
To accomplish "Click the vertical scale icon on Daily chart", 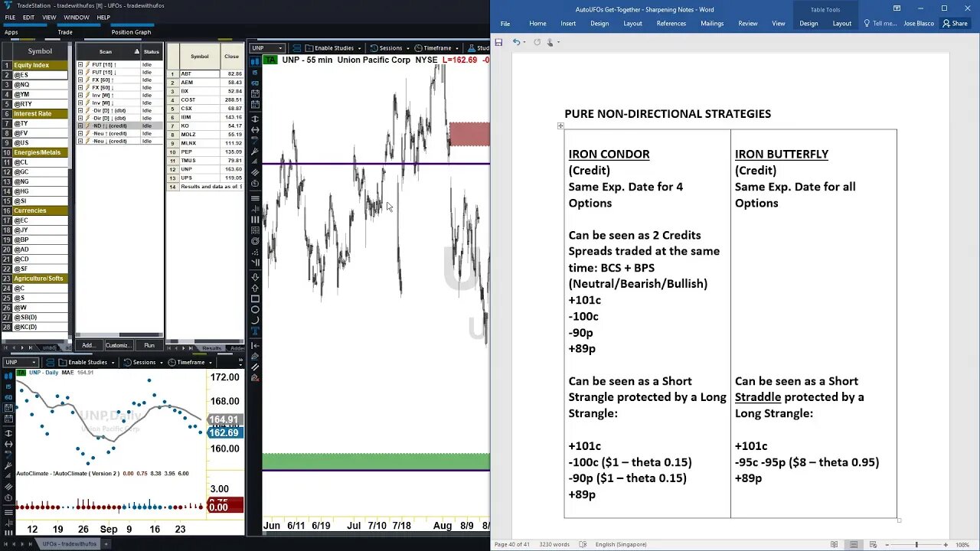I will 8,433.
